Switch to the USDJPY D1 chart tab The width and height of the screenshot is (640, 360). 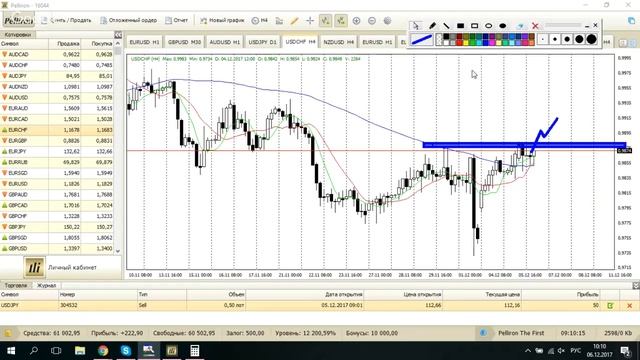pos(262,42)
